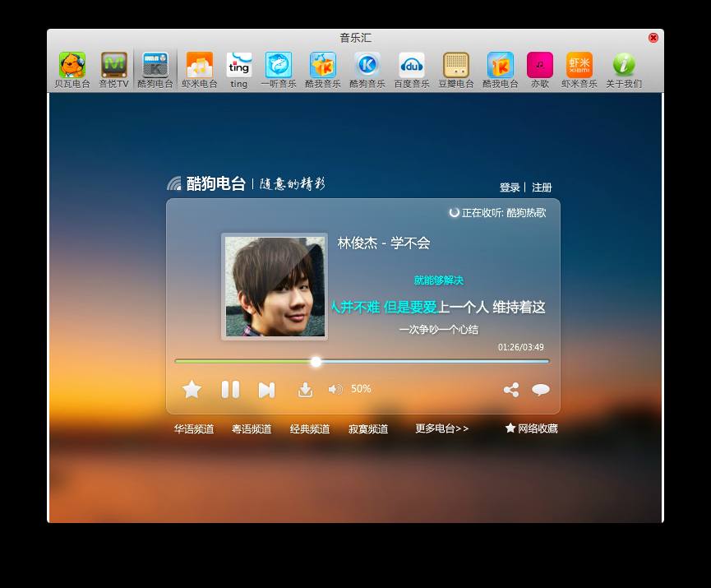Viewport: 711px width, 588px height.
Task: Switch to the 经典频道 channel
Action: tap(310, 428)
